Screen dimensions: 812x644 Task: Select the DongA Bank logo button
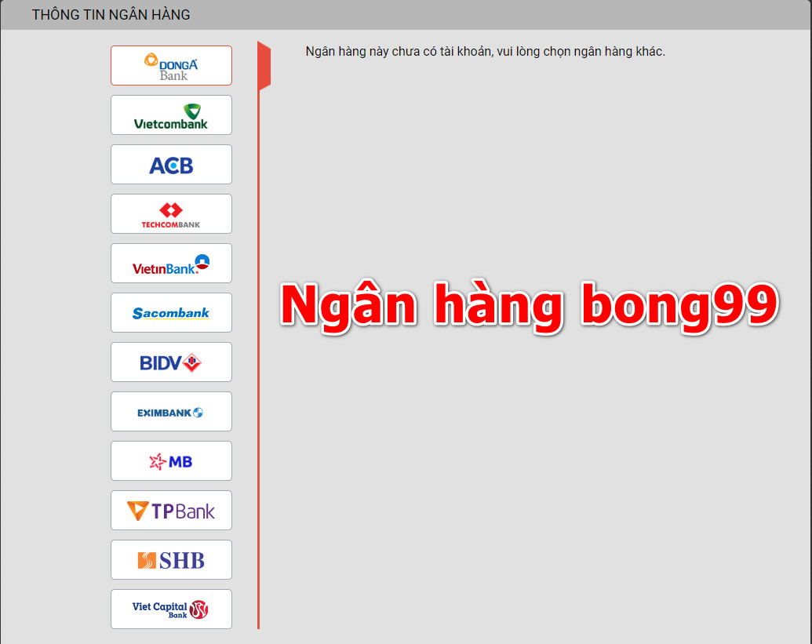171,65
